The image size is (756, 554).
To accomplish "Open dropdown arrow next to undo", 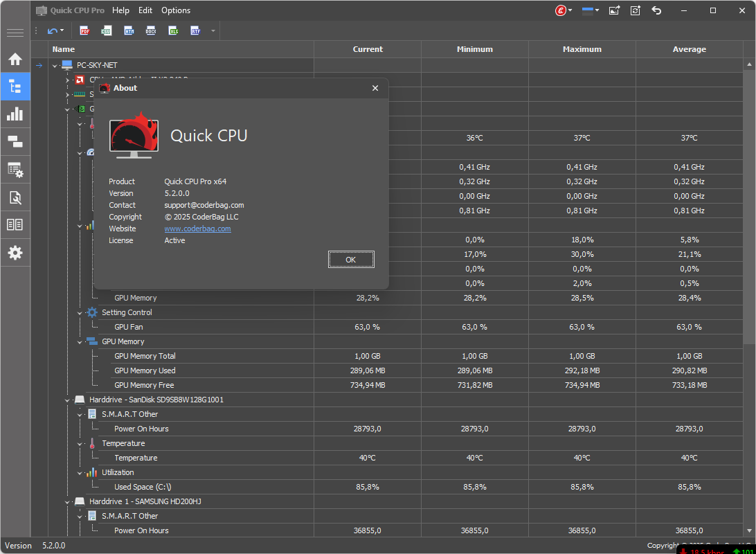I will tap(62, 31).
